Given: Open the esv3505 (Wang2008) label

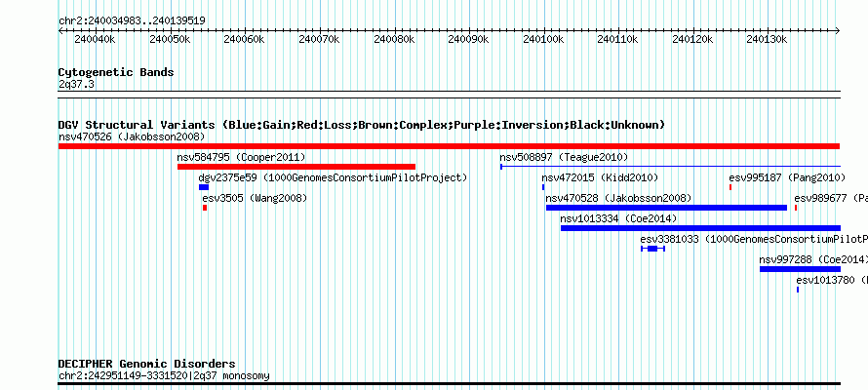Looking at the screenshot, I should click(x=255, y=198).
